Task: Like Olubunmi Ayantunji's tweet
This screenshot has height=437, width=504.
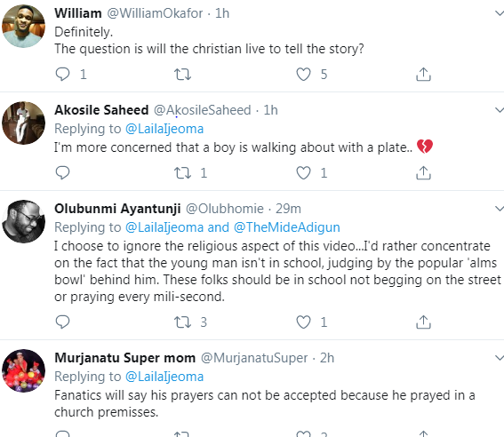Action: [x=303, y=322]
